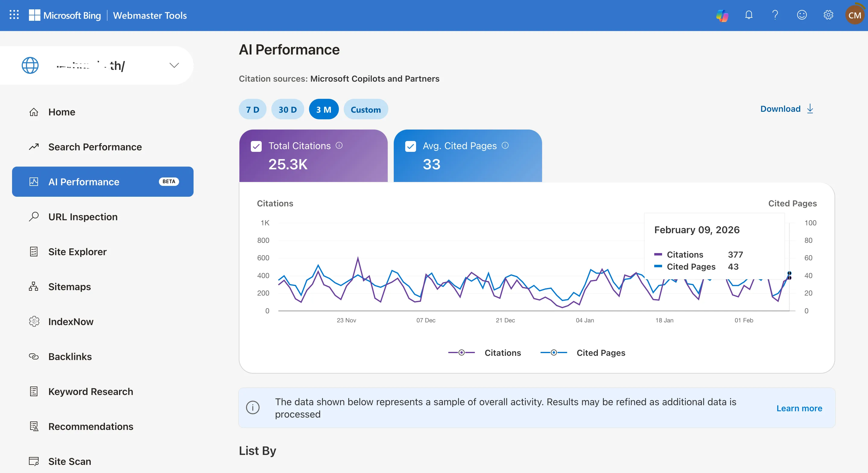This screenshot has width=868, height=473.
Task: Open the Microsoft apps waffle grid
Action: (x=14, y=15)
